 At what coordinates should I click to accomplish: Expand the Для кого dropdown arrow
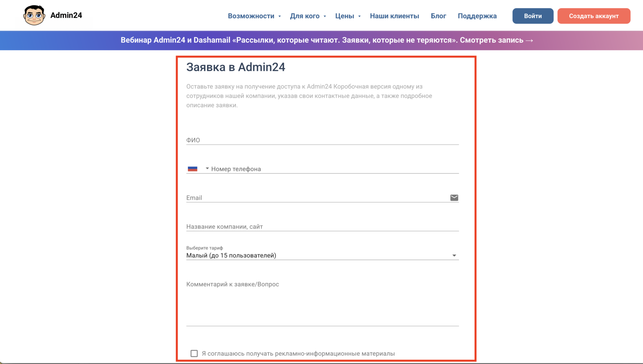point(325,16)
